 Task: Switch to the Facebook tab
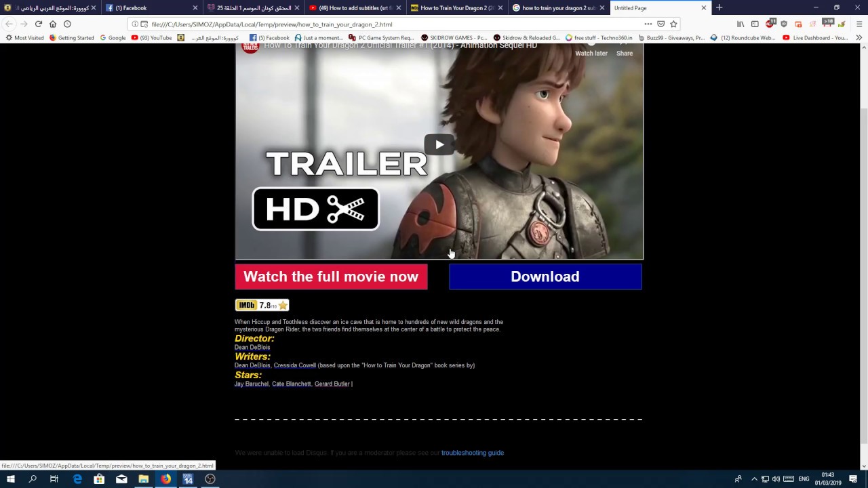tap(151, 8)
